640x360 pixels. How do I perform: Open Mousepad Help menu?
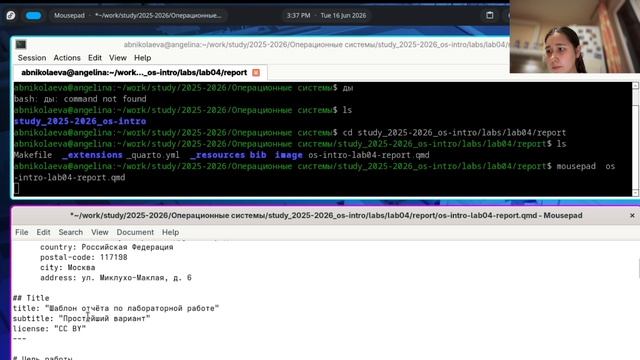point(170,232)
